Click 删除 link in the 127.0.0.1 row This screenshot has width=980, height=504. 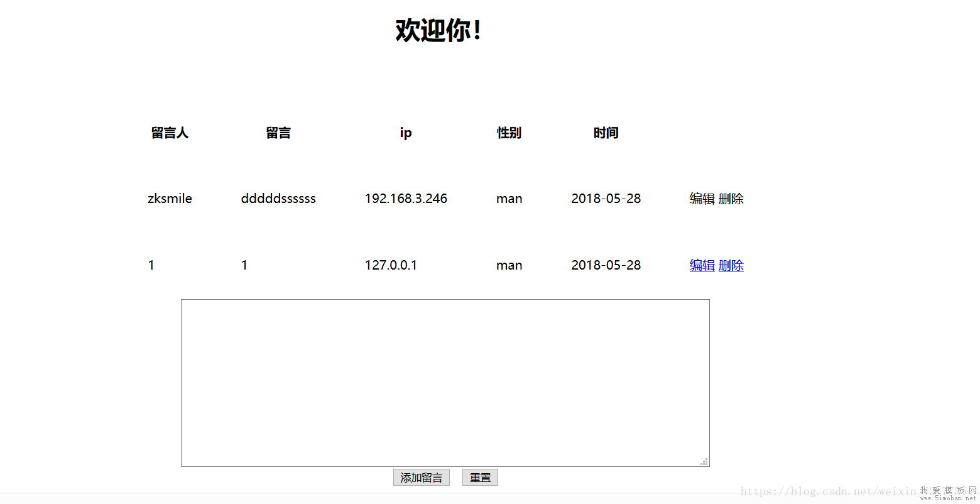click(x=731, y=265)
